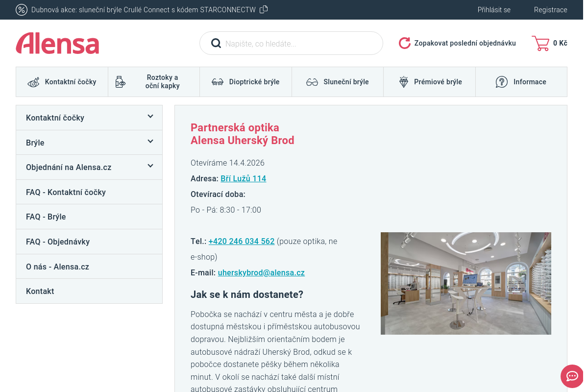Image resolution: width=588 pixels, height=392 pixels.
Task: Click Registrace link
Action: click(551, 10)
